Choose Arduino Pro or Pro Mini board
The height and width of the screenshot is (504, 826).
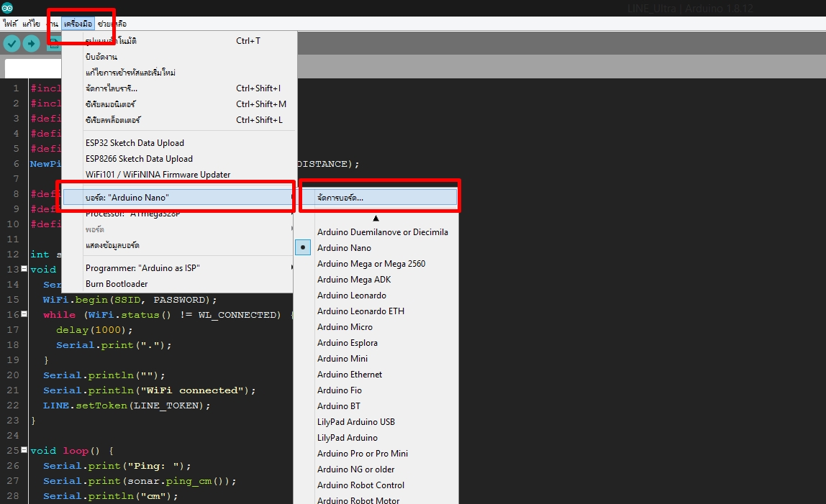pyautogui.click(x=363, y=454)
